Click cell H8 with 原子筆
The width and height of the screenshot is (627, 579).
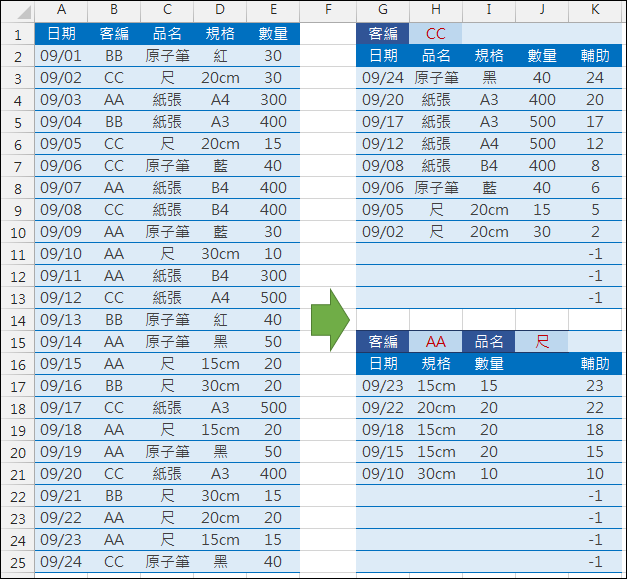pyautogui.click(x=435, y=188)
